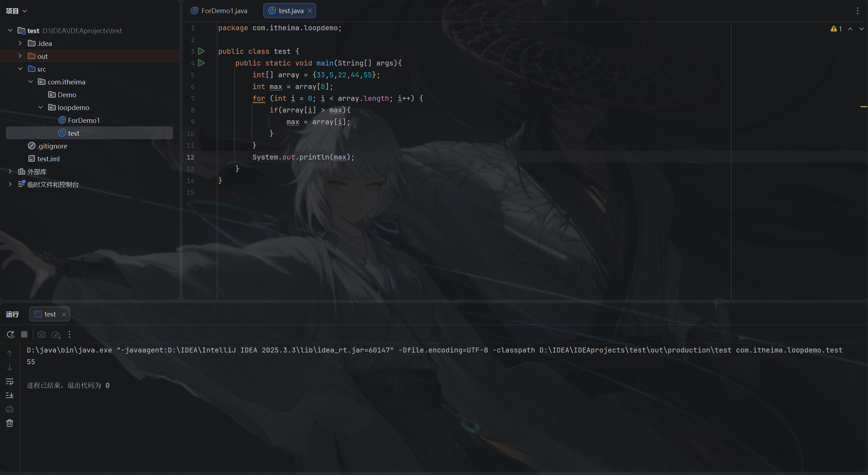Viewport: 868px width, 475px height.
Task: Click the 'if(array[i] > max){' line
Action: point(310,110)
